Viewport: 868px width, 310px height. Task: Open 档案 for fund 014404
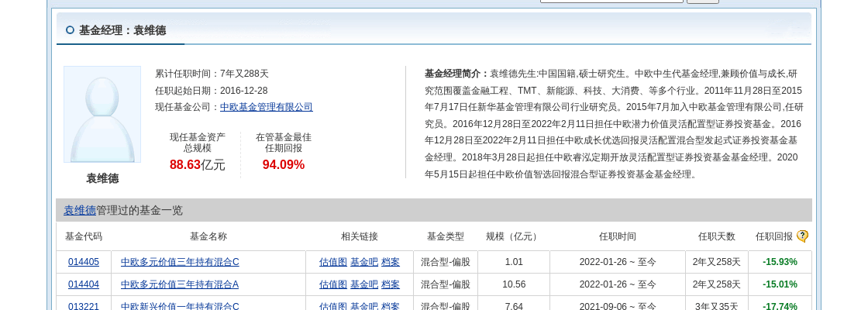click(391, 284)
